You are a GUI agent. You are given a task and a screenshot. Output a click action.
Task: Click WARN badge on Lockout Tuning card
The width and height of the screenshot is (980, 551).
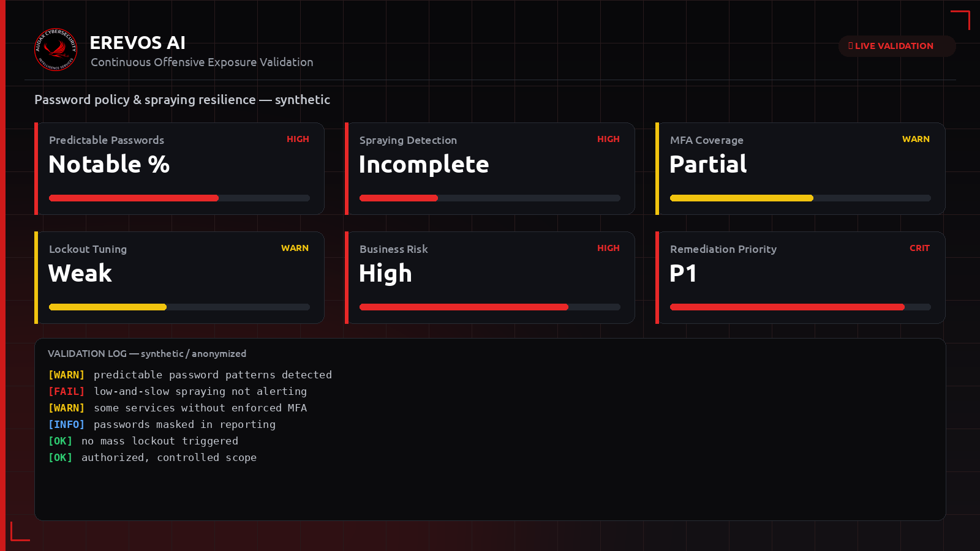(295, 248)
